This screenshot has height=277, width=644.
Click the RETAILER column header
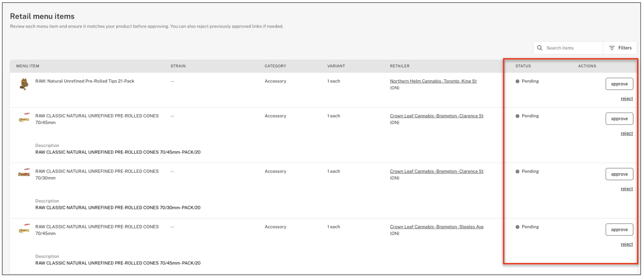(400, 66)
